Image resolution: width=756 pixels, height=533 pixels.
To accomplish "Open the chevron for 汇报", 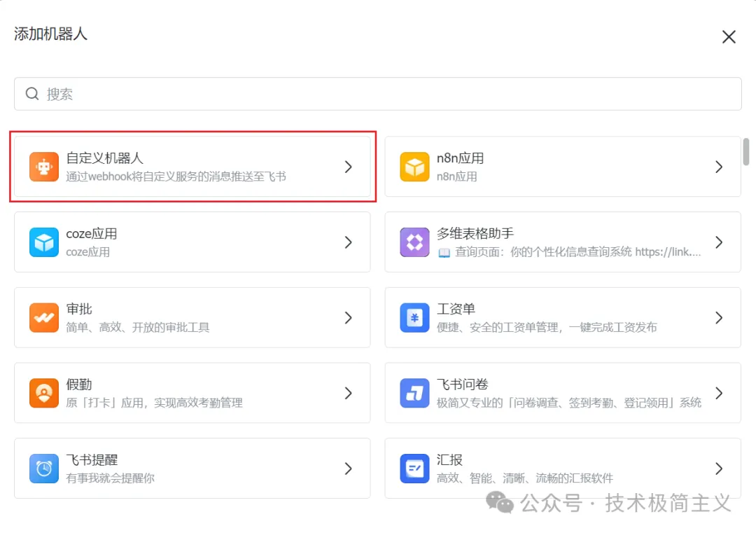I will [x=719, y=469].
